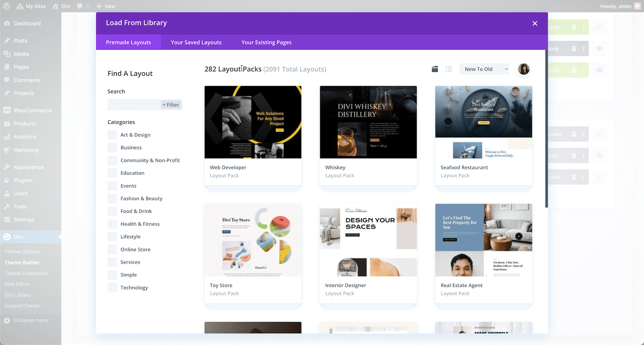Viewport: 644px width, 345px height.
Task: Open the New To Old sort dropdown
Action: click(x=484, y=69)
